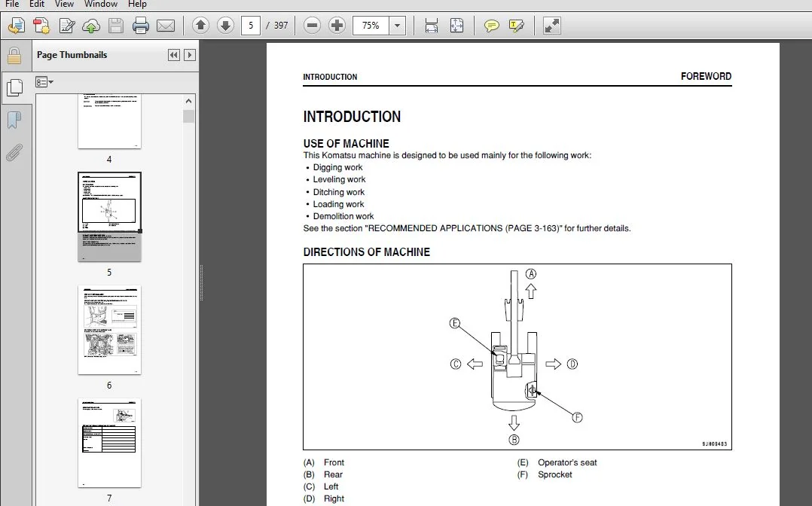Screen dimensions: 812x506
Task: Click the Edit/sign document icon
Action: 67,26
